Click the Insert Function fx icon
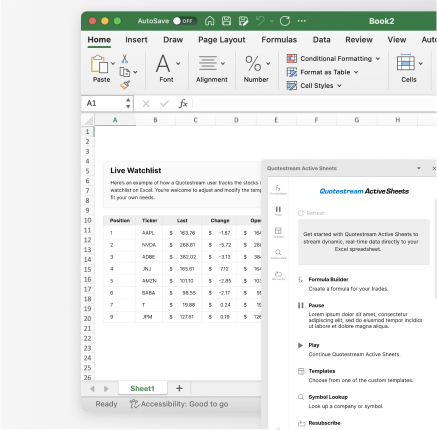 coord(183,104)
